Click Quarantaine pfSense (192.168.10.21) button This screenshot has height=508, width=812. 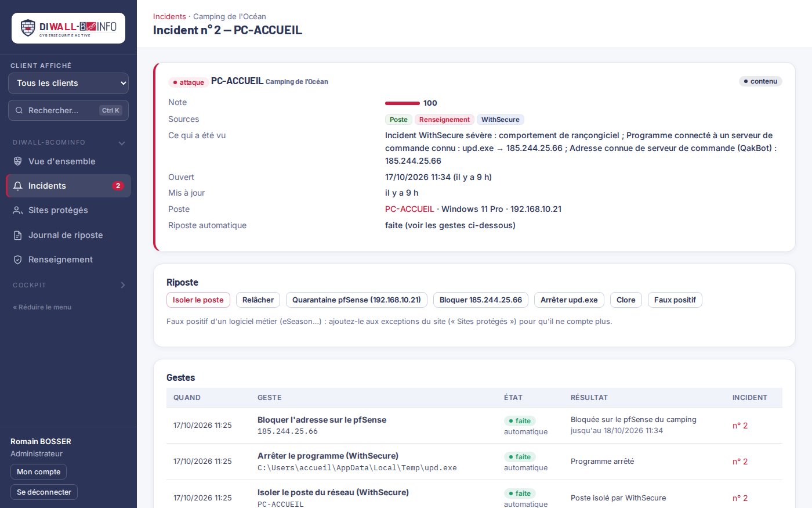pyautogui.click(x=357, y=300)
